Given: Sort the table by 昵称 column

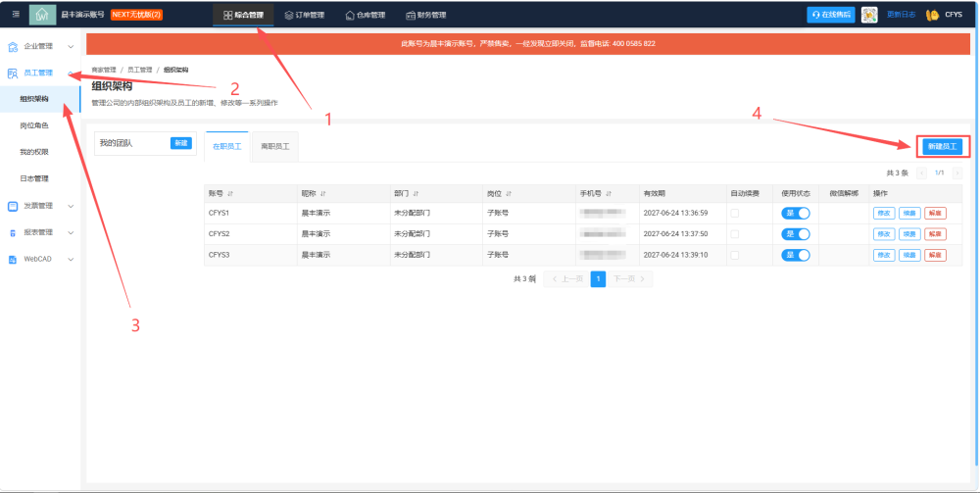Looking at the screenshot, I should click(x=322, y=194).
